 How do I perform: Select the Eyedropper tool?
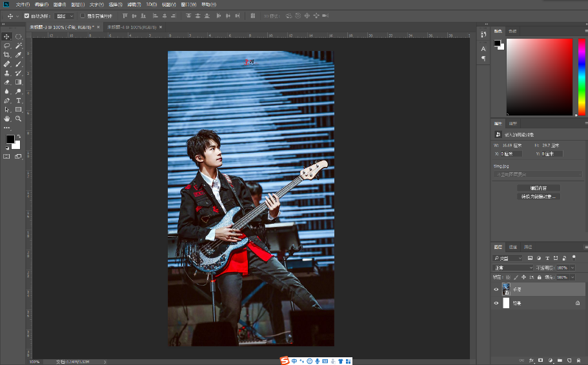point(18,55)
